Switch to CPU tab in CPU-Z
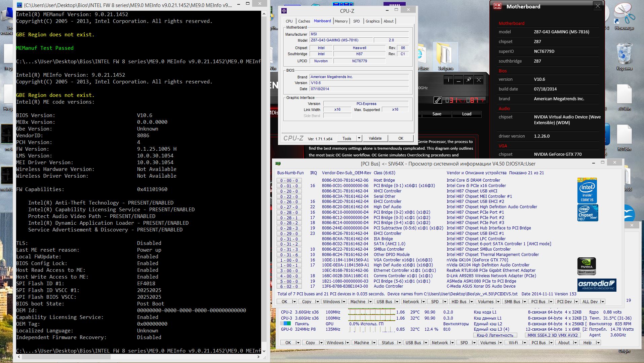This screenshot has height=363, width=644. pos(289,21)
